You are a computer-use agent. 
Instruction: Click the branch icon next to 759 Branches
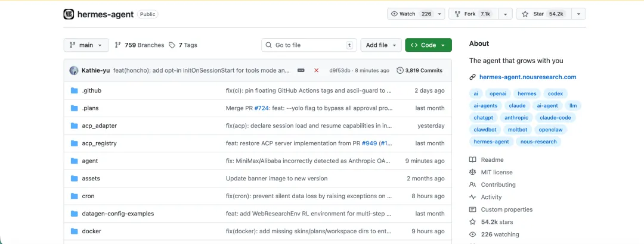[x=118, y=45]
